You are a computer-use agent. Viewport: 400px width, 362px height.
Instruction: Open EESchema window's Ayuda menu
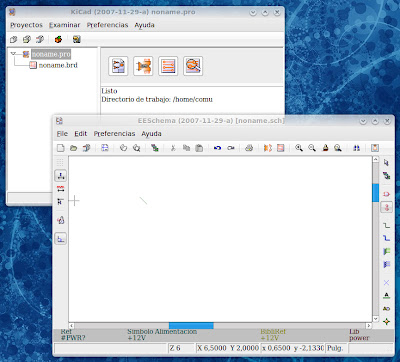tap(151, 134)
